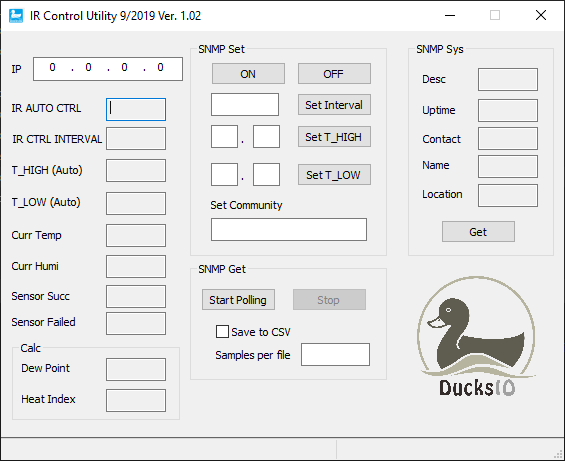Click the interval value field beside Set Interval
Image resolution: width=565 pixels, height=461 pixels.
pyautogui.click(x=245, y=105)
